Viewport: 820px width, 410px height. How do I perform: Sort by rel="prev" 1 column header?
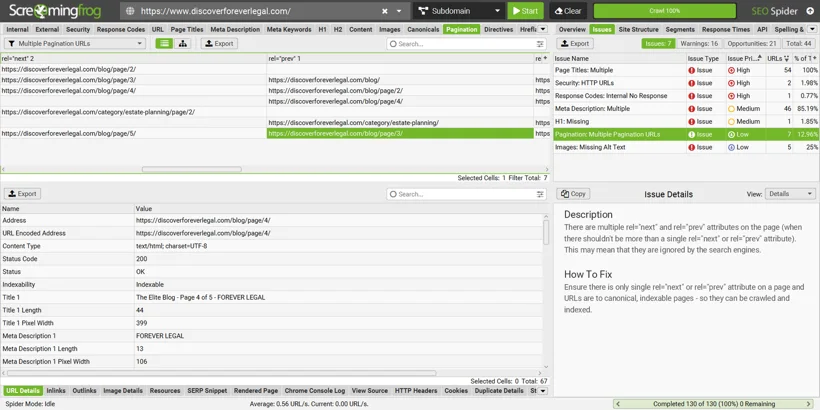[400, 59]
